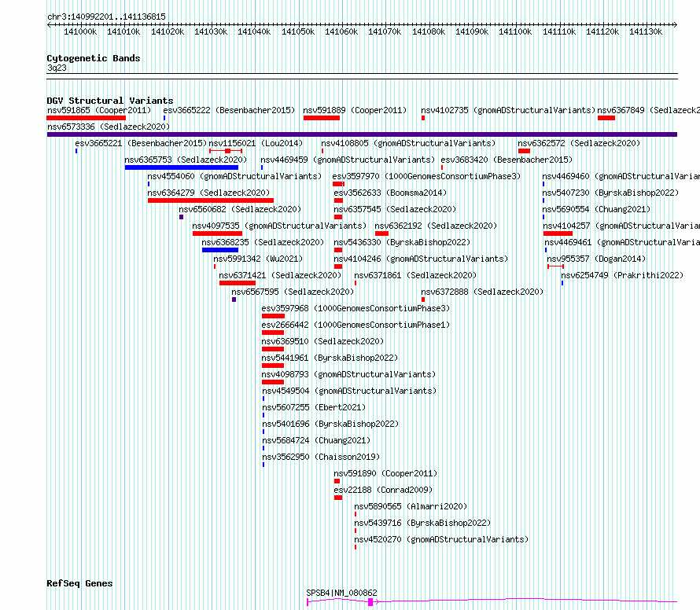Viewport: 700px width, 610px height.
Task: Click esv3597968 1000Genomes Phase3 label
Action: coord(356,308)
